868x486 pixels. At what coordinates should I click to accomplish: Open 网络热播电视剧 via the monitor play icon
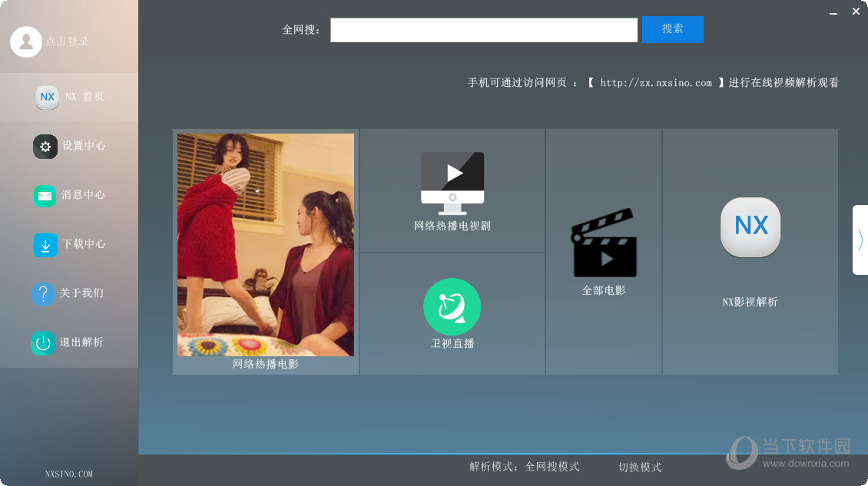(452, 182)
